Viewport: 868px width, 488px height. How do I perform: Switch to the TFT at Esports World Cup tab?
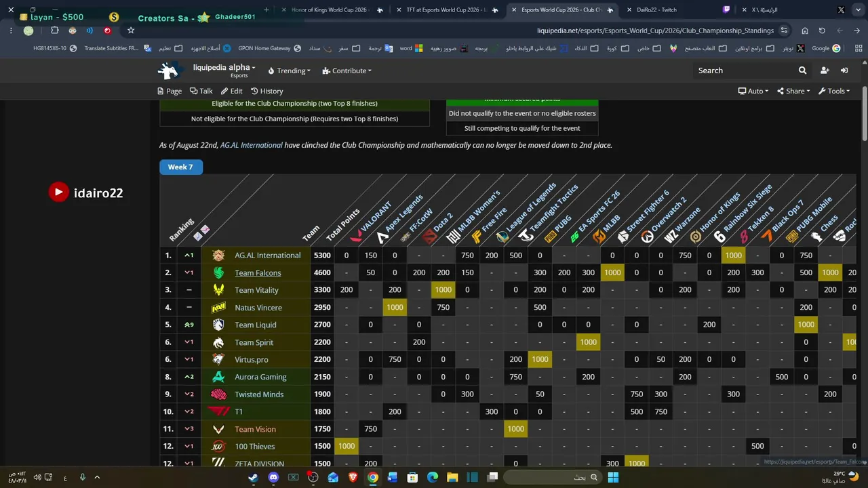(447, 10)
